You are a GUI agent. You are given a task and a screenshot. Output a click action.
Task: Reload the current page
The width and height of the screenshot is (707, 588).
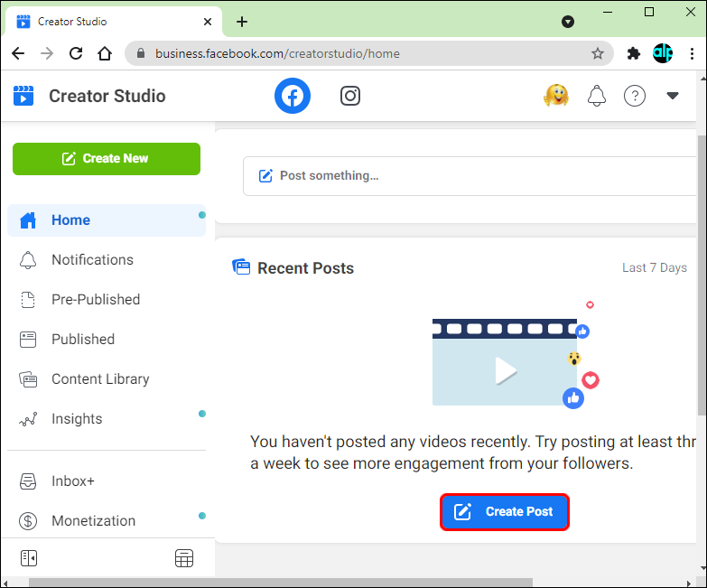tap(76, 53)
